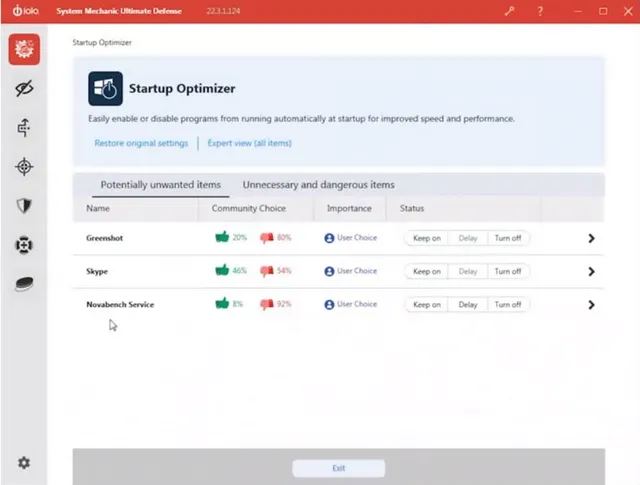Expand the Novabench Service row chevron
This screenshot has width=640, height=485.
coord(591,305)
